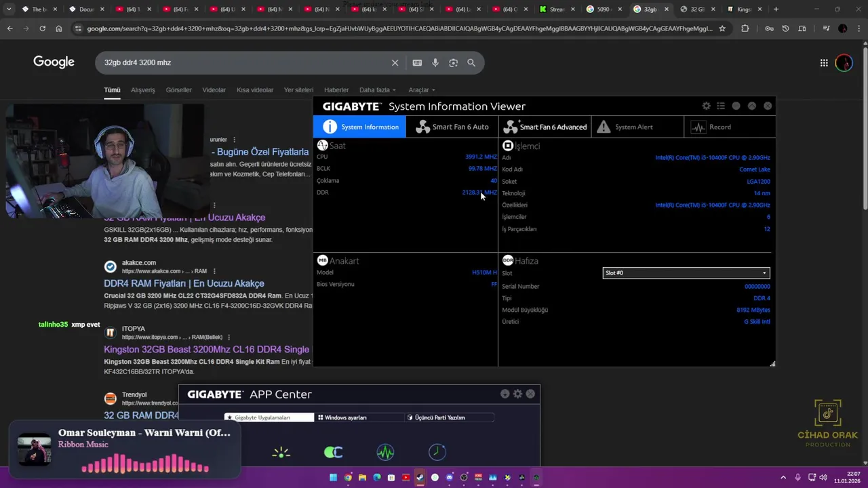Viewport: 868px width, 488px height.
Task: Open APP Center settings gear icon
Action: pyautogui.click(x=517, y=394)
